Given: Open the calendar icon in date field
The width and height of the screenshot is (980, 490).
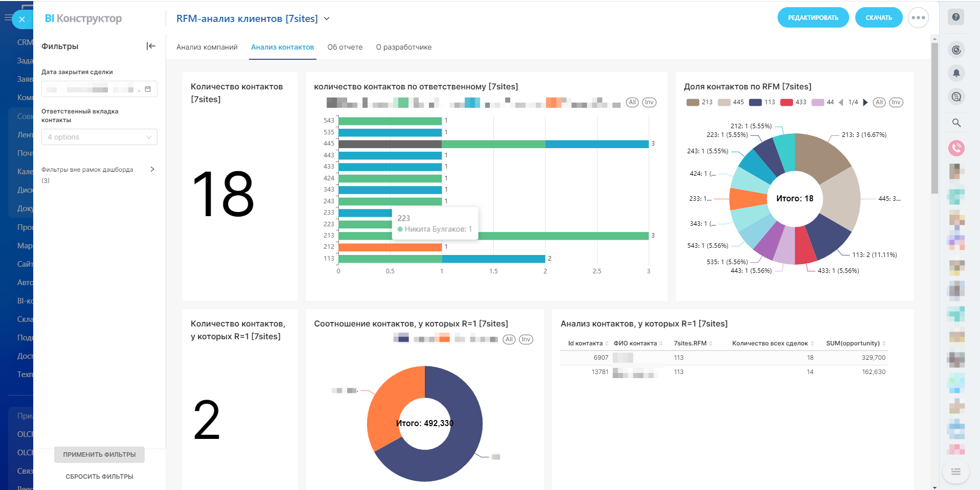Looking at the screenshot, I should click(x=148, y=89).
